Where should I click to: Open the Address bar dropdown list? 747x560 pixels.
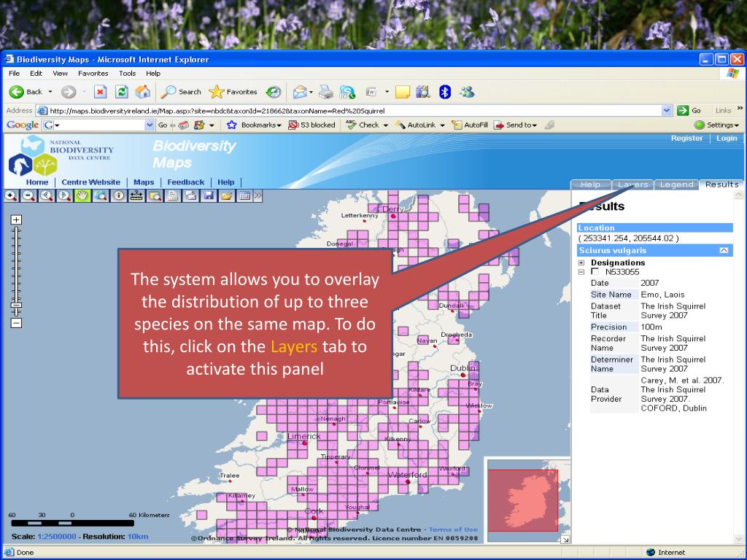tap(667, 111)
